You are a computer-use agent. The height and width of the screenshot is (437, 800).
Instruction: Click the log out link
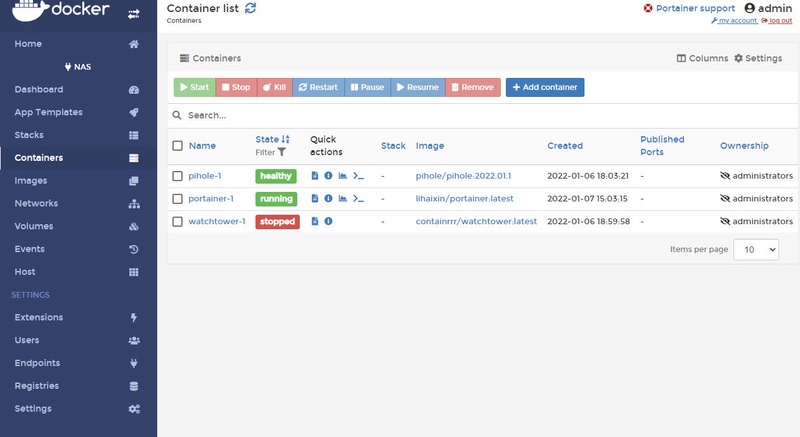(x=777, y=21)
